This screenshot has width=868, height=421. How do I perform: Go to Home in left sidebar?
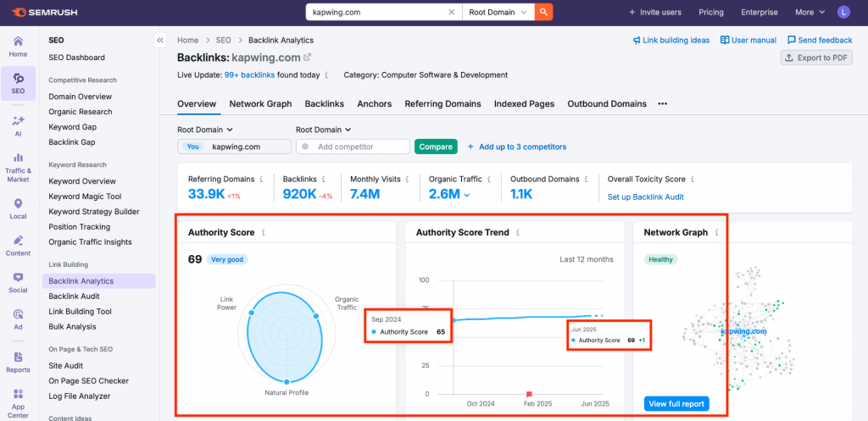tap(19, 47)
